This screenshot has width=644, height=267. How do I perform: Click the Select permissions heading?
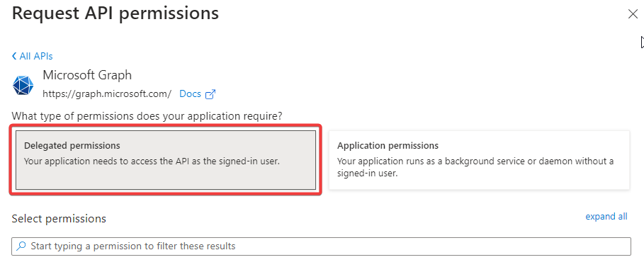pos(59,219)
